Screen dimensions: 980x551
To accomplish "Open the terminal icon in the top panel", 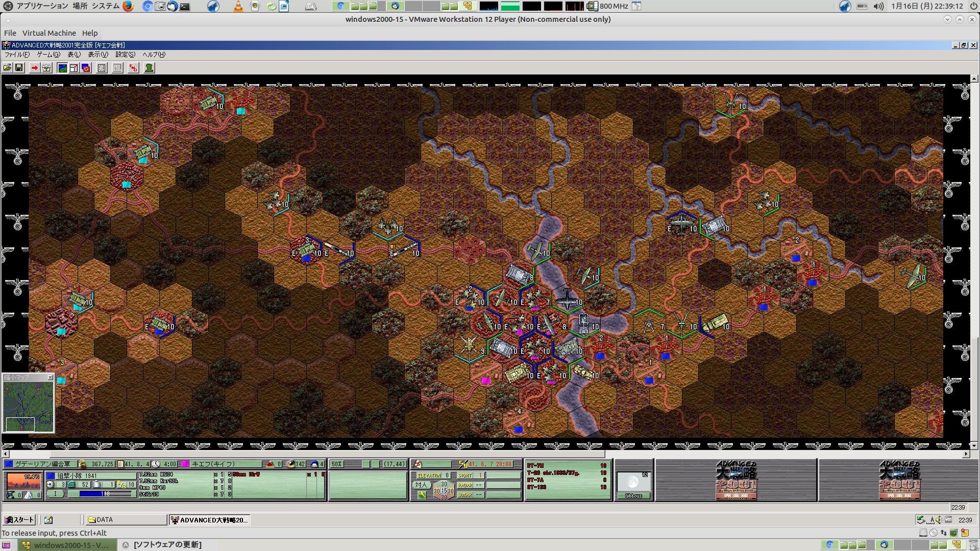I will click(x=185, y=6).
